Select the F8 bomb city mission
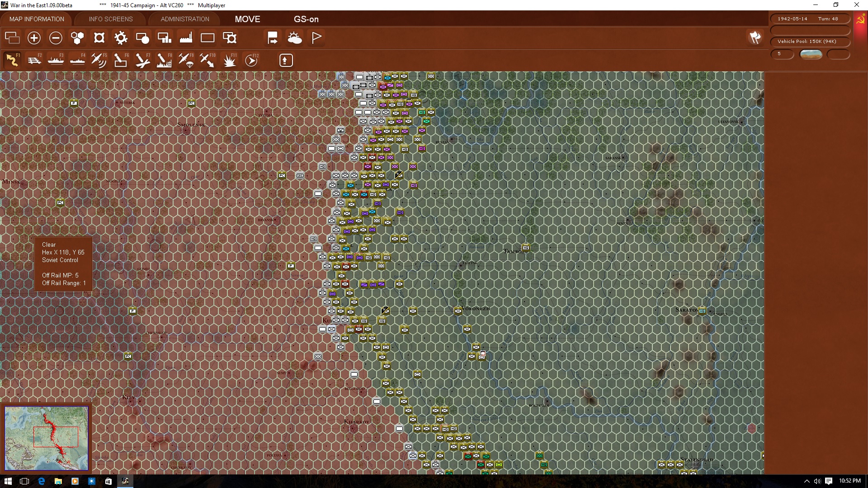This screenshot has height=488, width=868. (165, 60)
